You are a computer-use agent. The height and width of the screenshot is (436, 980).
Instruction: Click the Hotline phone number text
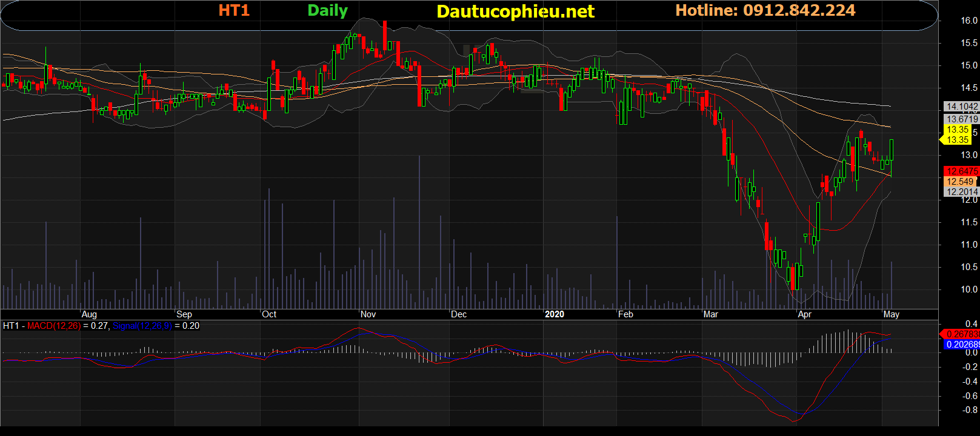pos(765,11)
